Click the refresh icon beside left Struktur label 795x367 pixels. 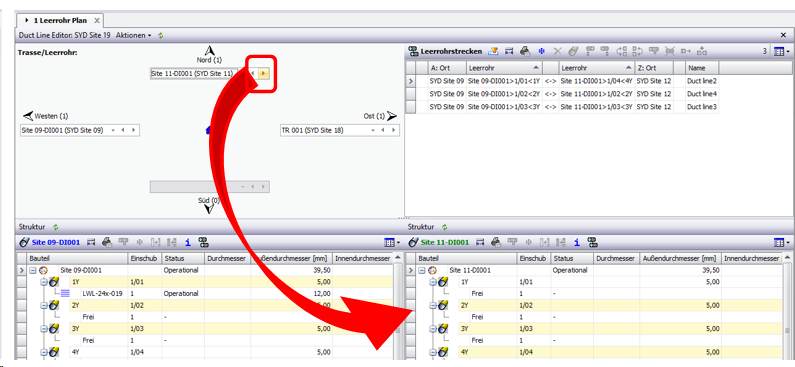coord(55,227)
